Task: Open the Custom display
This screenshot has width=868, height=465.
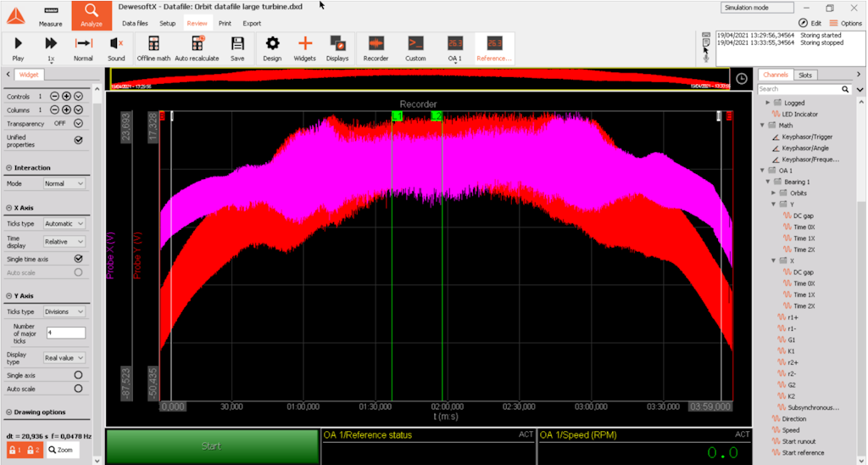Action: tap(415, 48)
